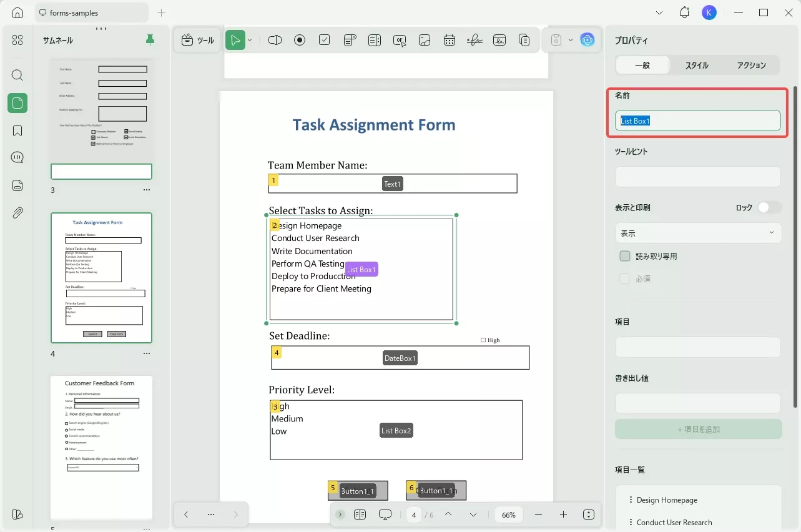
Task: Check the 読み取り専用 checkbox
Action: (625, 256)
